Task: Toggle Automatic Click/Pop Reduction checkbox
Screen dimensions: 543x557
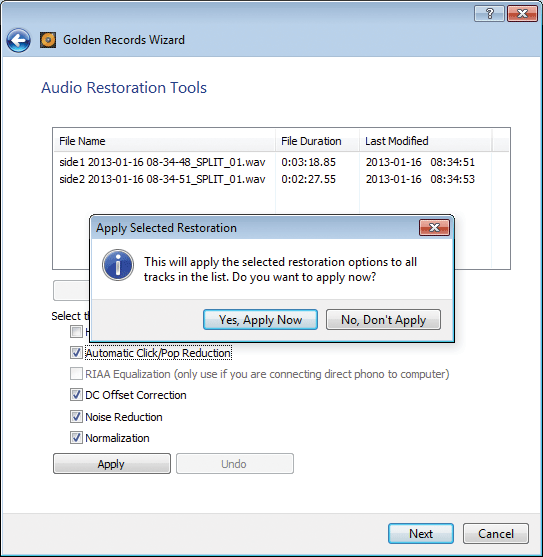Action: pyautogui.click(x=76, y=353)
